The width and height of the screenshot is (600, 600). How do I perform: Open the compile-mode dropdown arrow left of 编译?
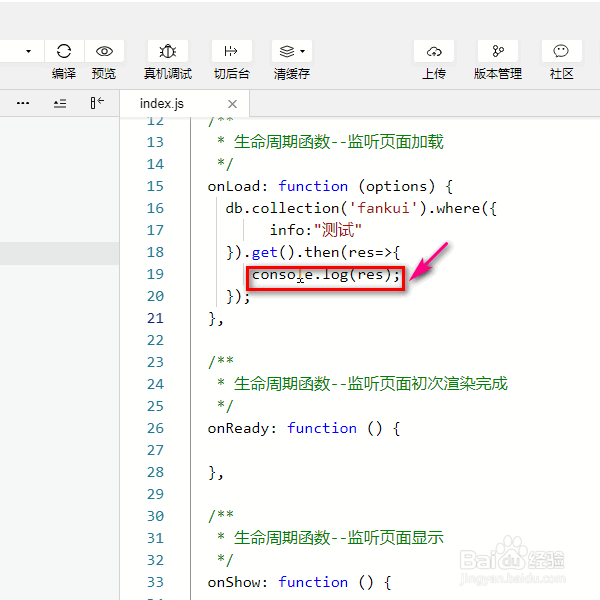[x=28, y=51]
